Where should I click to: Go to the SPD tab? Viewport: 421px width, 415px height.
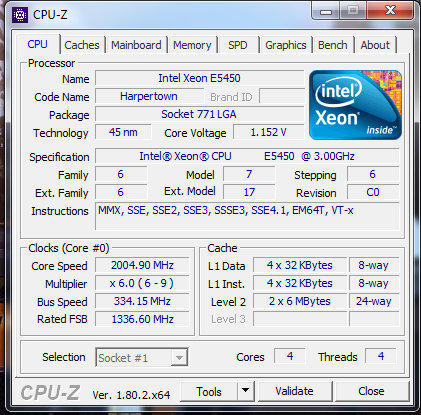tap(238, 45)
